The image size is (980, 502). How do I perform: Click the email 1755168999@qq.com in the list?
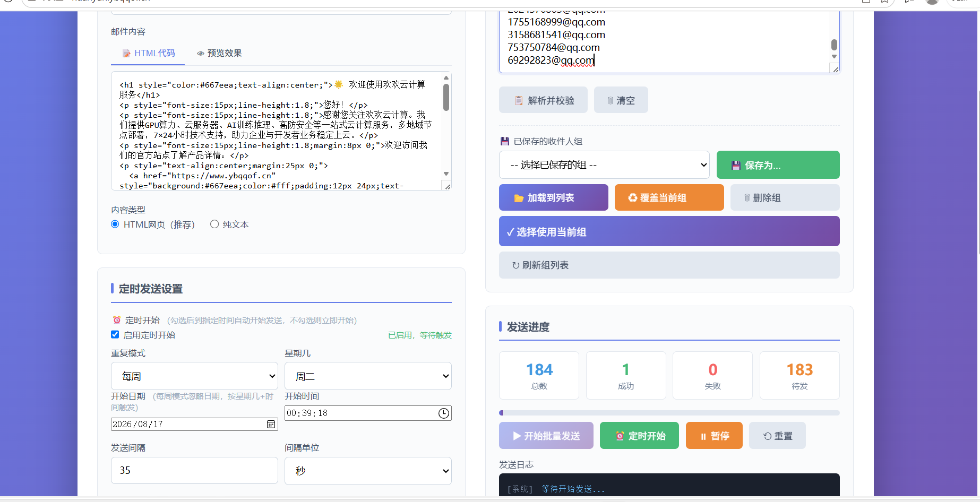click(x=556, y=22)
